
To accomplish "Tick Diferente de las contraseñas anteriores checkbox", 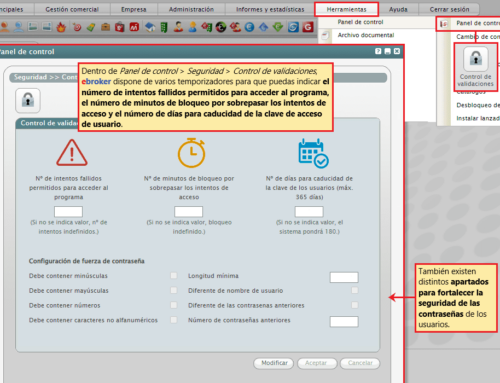I will [355, 305].
